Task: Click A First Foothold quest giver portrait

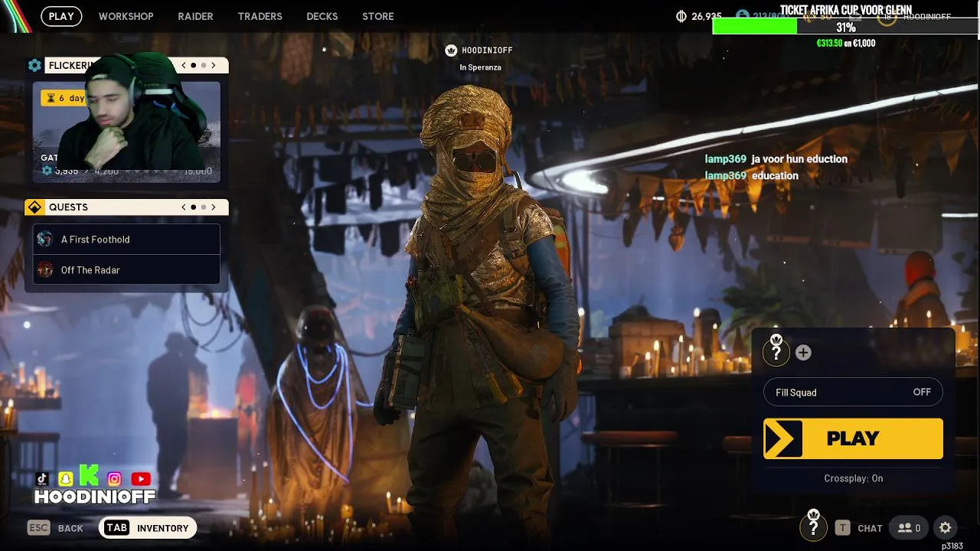Action: coord(45,240)
